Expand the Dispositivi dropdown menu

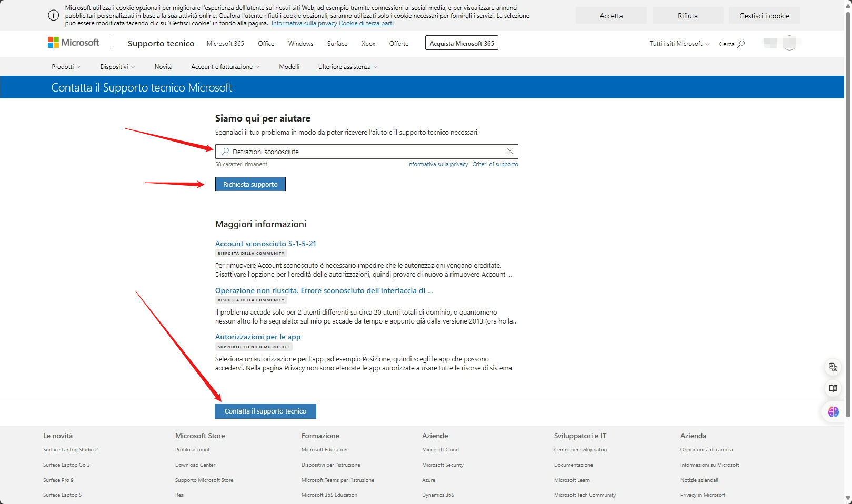(x=117, y=67)
